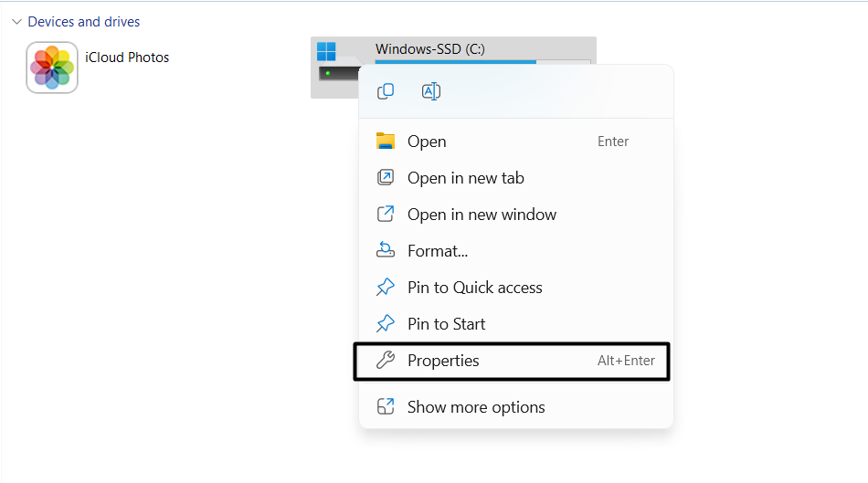Open Properties from the context menu
868x483 pixels.
click(443, 361)
